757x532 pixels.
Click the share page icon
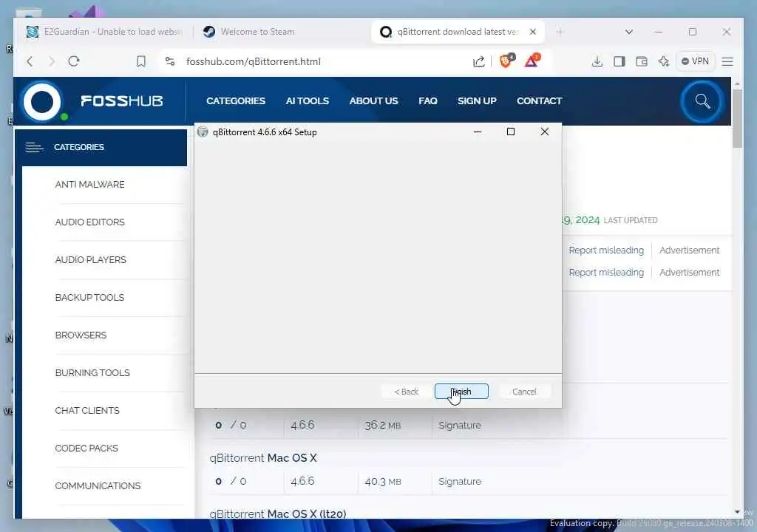pos(478,61)
